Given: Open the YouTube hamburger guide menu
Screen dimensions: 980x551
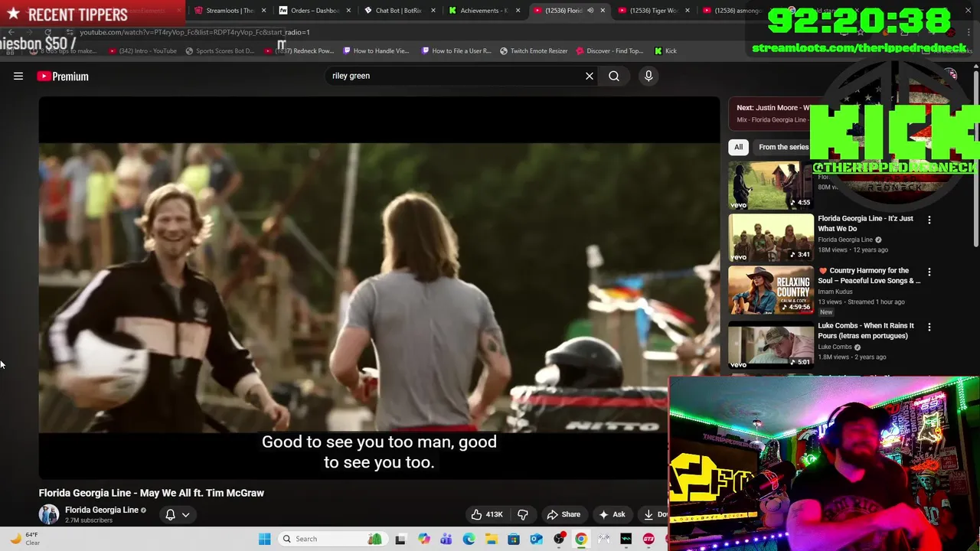Looking at the screenshot, I should click(x=18, y=76).
